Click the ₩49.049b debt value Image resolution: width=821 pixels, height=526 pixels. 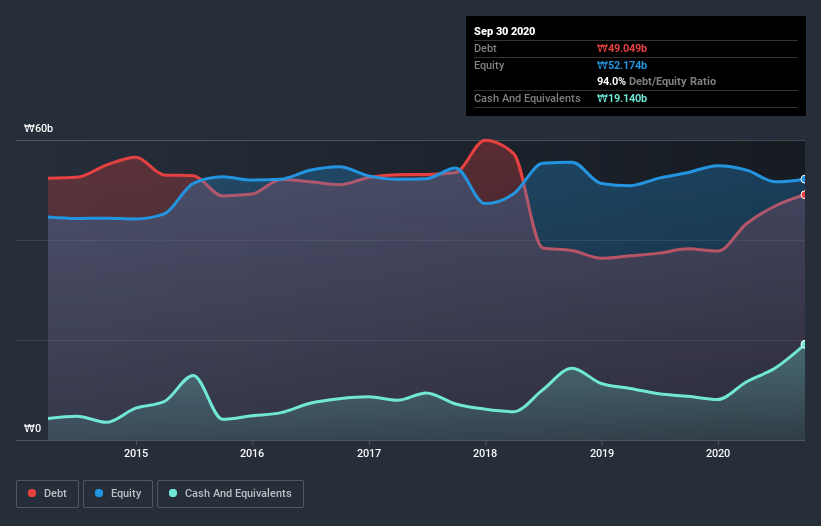(622, 48)
